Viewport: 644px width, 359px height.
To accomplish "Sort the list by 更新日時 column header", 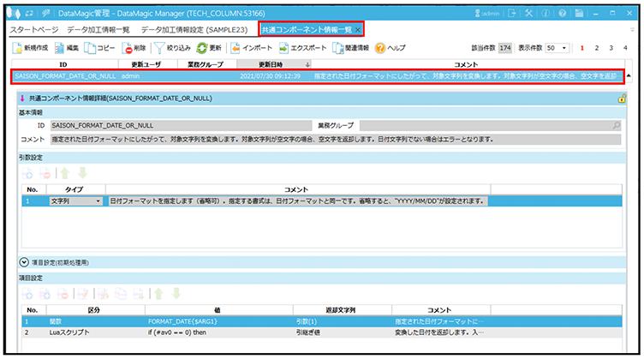I will coord(272,64).
